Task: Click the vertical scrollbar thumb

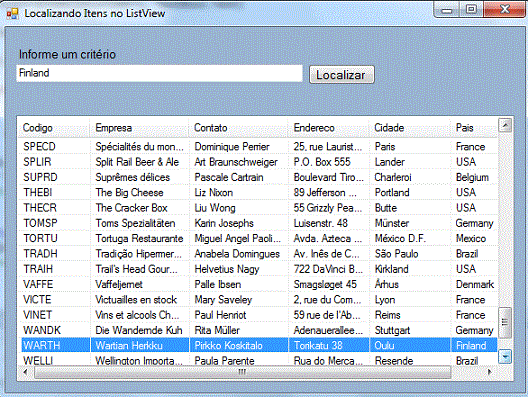Action: pyautogui.click(x=505, y=322)
